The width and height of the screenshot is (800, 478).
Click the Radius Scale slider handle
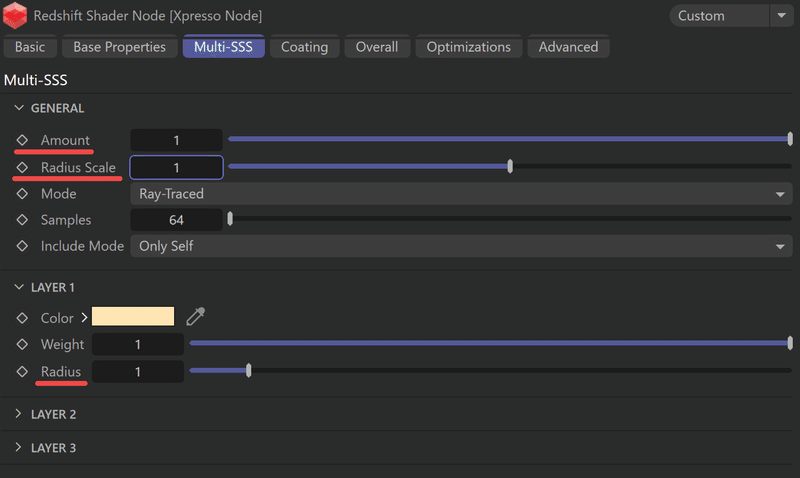[x=510, y=166]
